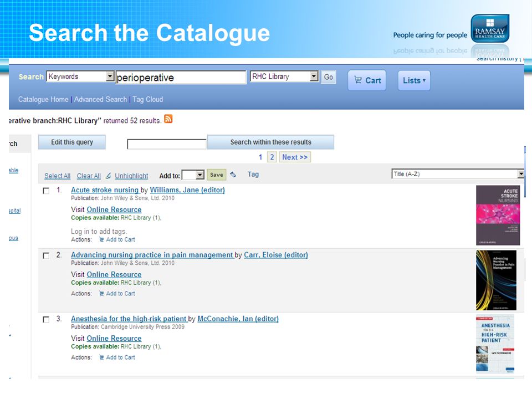This screenshot has height=399, width=532.
Task: Click cart icon for Anesthesia high-risk patient
Action: point(101,357)
